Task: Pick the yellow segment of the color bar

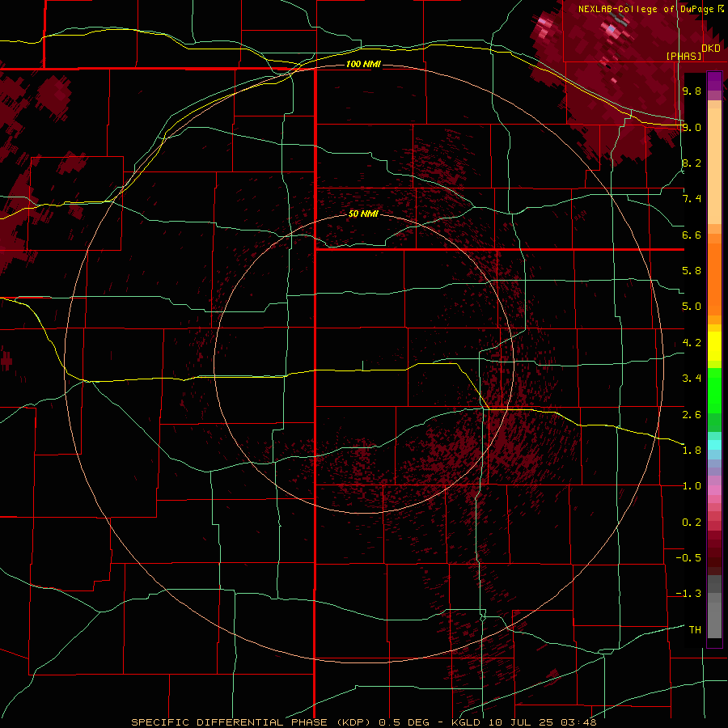Action: (x=714, y=346)
